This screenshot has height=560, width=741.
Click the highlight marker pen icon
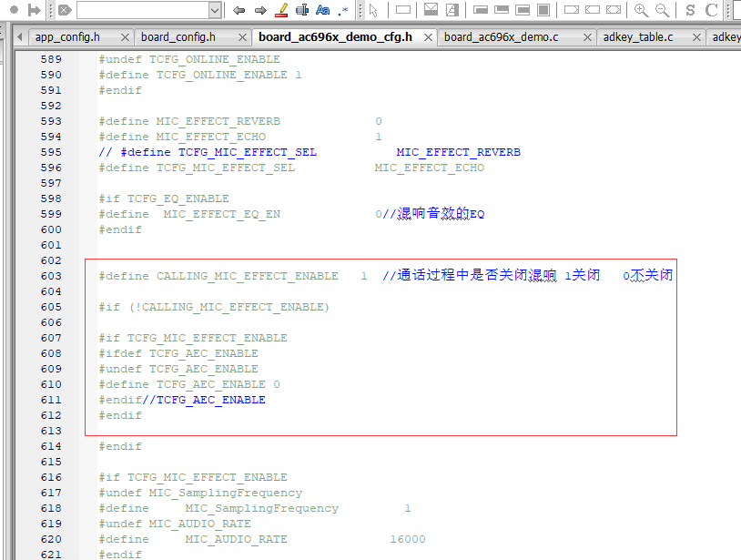pyautogui.click(x=281, y=10)
